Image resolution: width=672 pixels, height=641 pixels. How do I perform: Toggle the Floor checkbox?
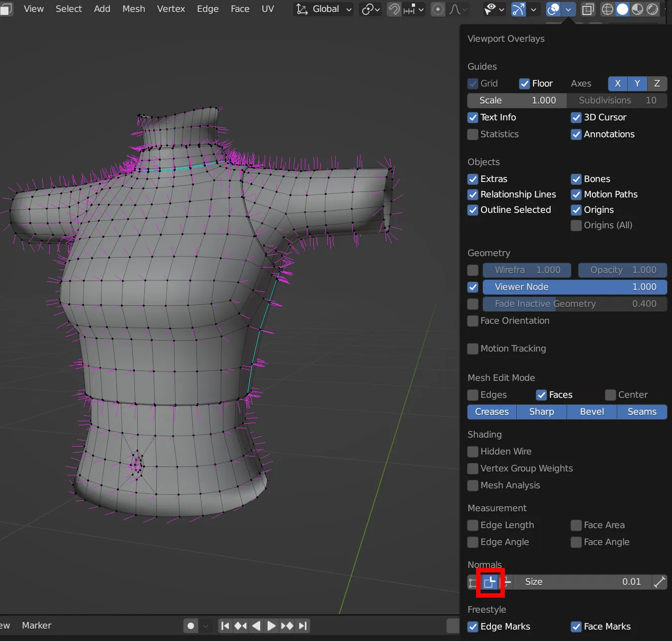[x=524, y=84]
